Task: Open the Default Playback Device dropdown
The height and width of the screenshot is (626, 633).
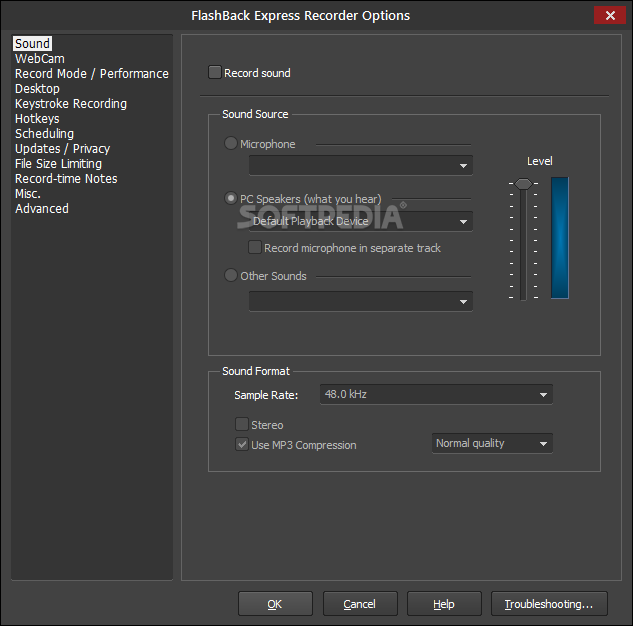Action: [x=361, y=221]
